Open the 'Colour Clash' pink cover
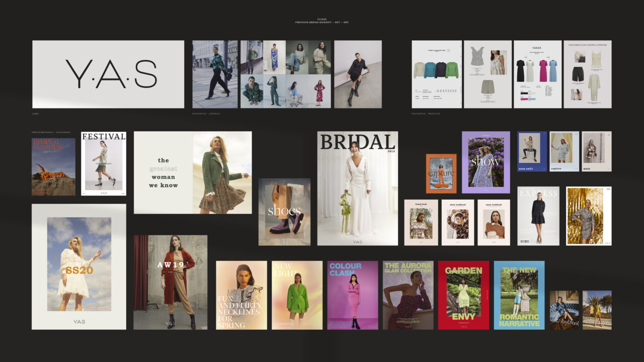Image resolution: width=644 pixels, height=362 pixels. [353, 295]
